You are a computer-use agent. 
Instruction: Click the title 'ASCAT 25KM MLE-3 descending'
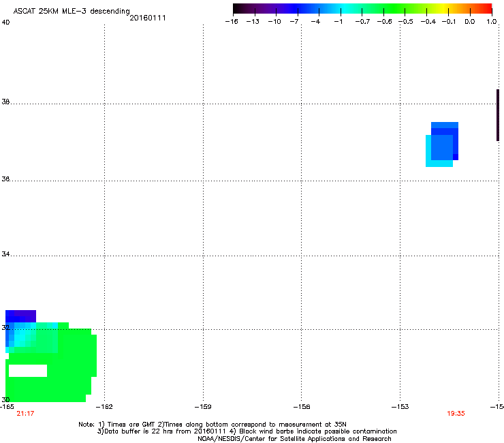pos(72,12)
